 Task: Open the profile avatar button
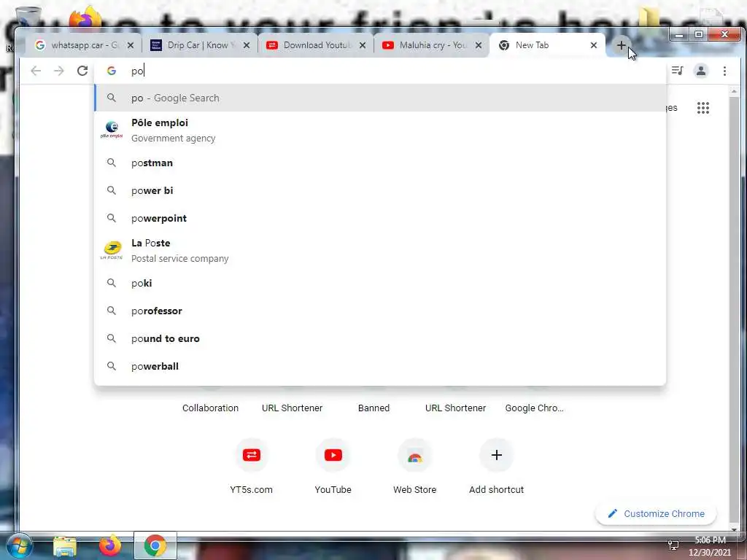[701, 71]
